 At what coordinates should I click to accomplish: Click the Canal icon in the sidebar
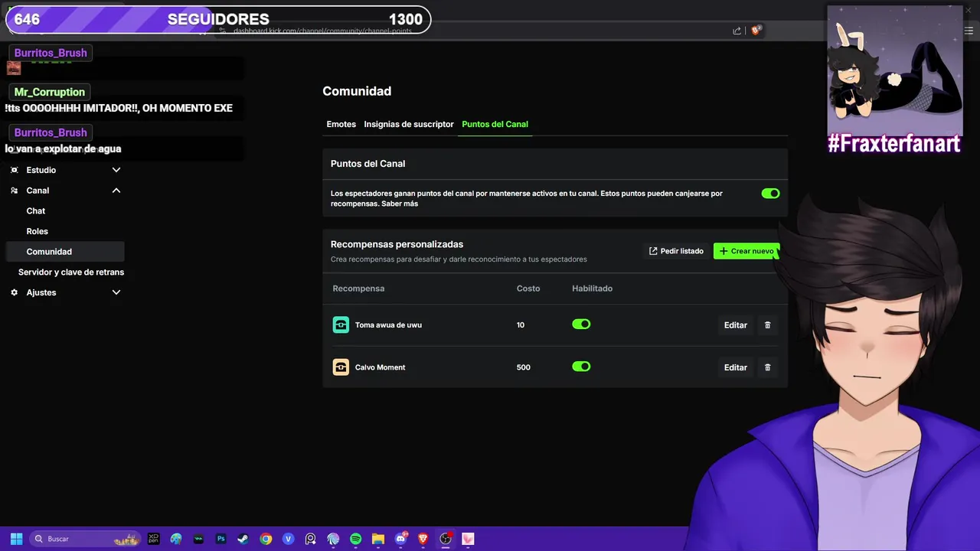[14, 191]
